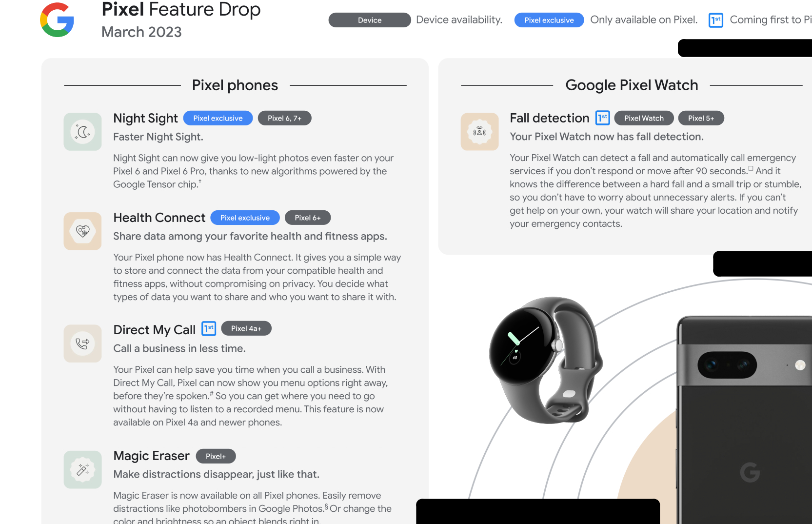This screenshot has height=524, width=812.
Task: Click the Pixel 4a+ device tag
Action: [x=246, y=328]
